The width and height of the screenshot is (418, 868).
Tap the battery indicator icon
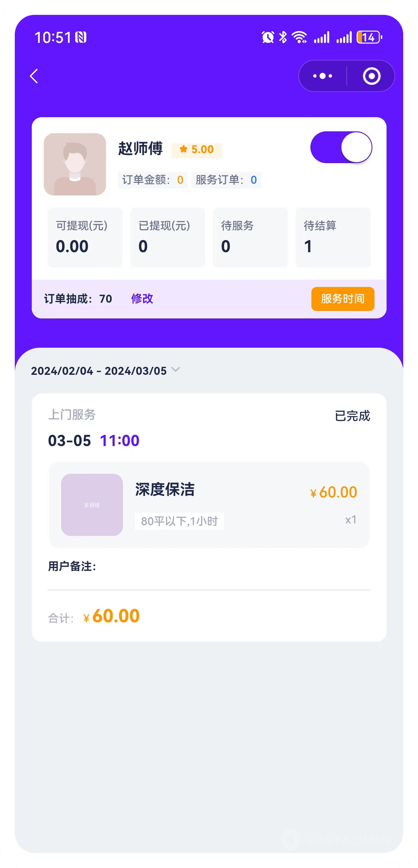[369, 37]
